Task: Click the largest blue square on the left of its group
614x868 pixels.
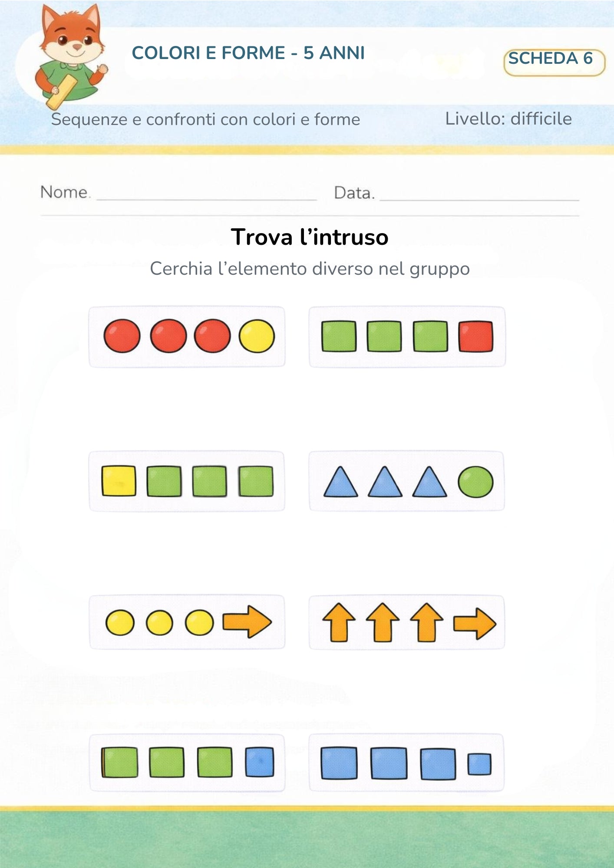Action: pyautogui.click(x=339, y=763)
